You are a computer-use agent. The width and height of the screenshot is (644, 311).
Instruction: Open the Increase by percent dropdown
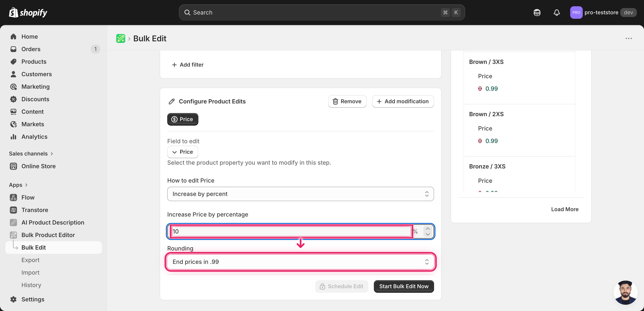pos(300,194)
